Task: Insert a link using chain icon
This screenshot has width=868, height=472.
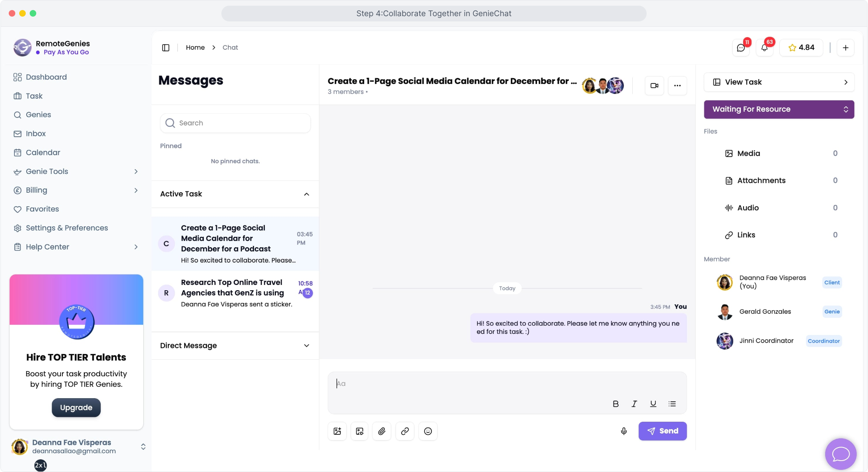Action: (x=405, y=431)
